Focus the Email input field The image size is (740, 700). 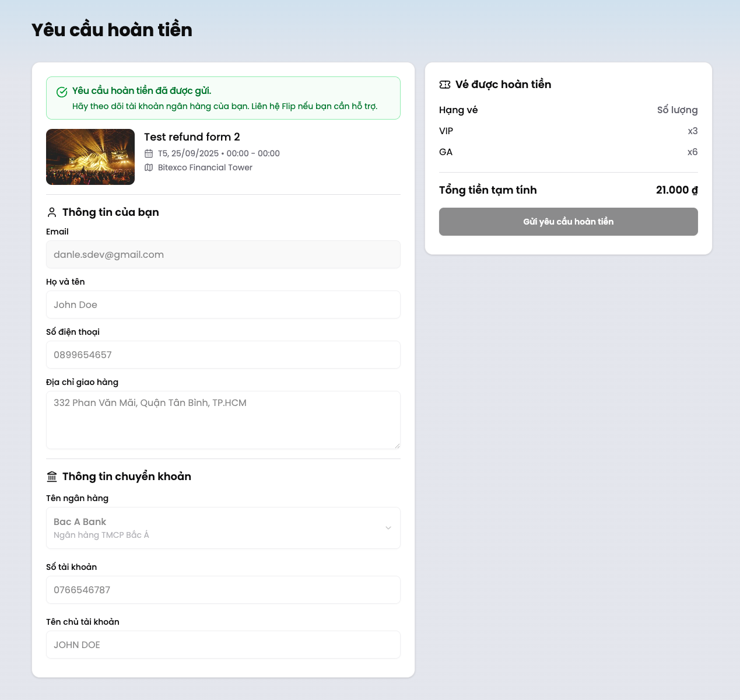click(223, 254)
